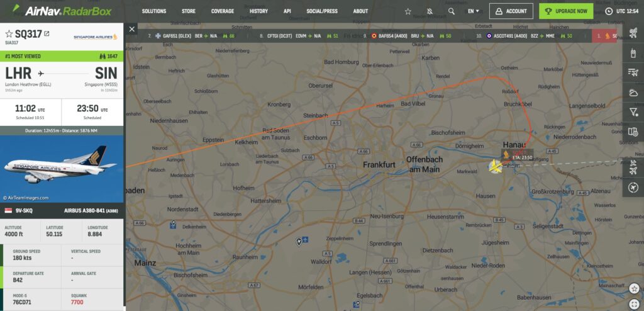Click the red number 1 ticker entry

tap(604, 37)
